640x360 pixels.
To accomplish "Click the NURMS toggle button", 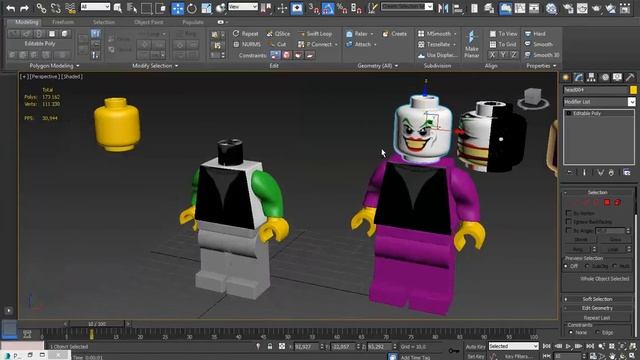I will point(247,44).
